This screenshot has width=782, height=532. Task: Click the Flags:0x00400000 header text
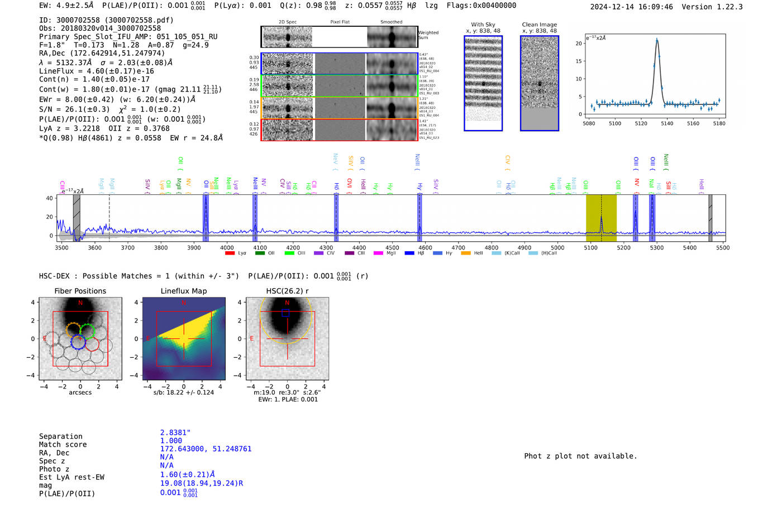(481, 6)
